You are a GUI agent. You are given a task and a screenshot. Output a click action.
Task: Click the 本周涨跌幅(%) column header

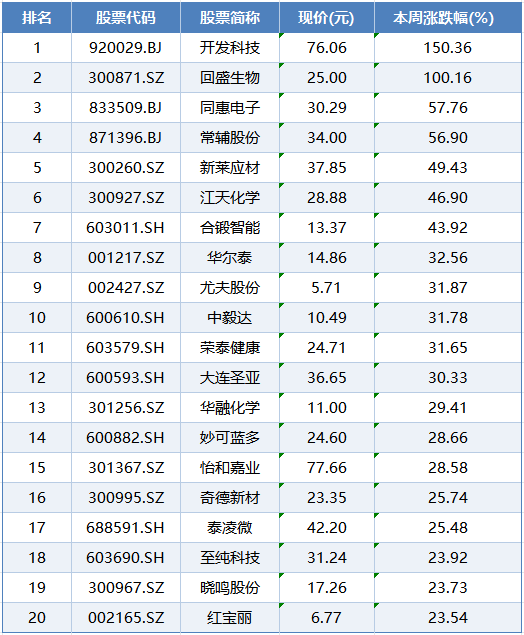coord(447,17)
